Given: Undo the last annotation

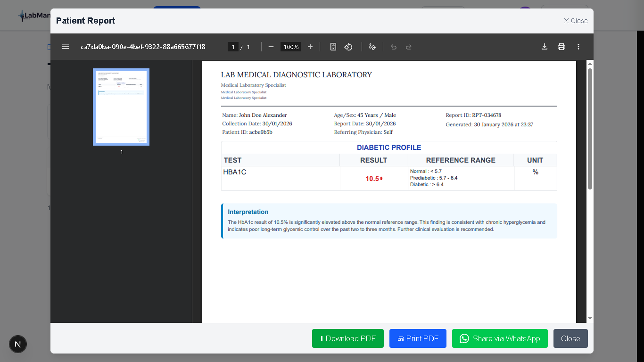Looking at the screenshot, I should click(x=394, y=47).
